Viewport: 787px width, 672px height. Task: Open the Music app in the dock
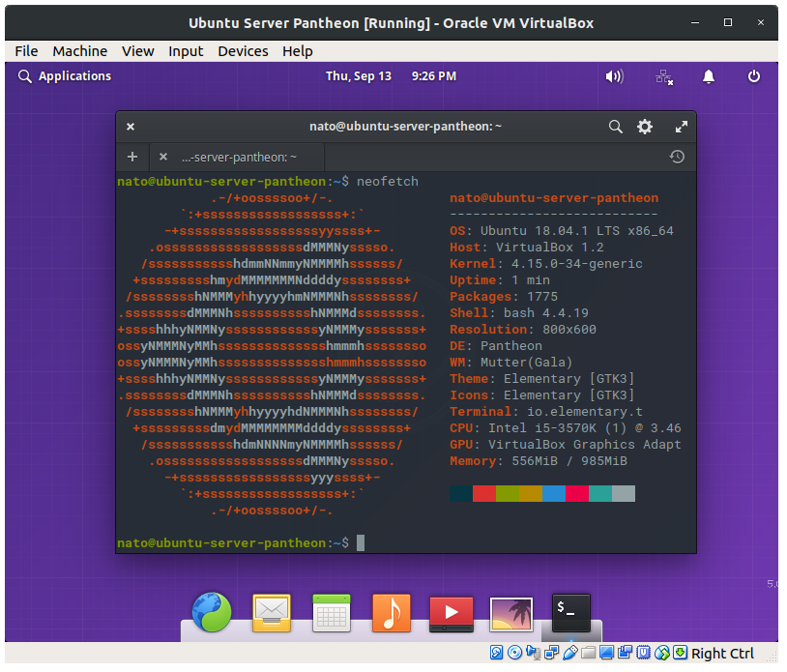coord(391,612)
